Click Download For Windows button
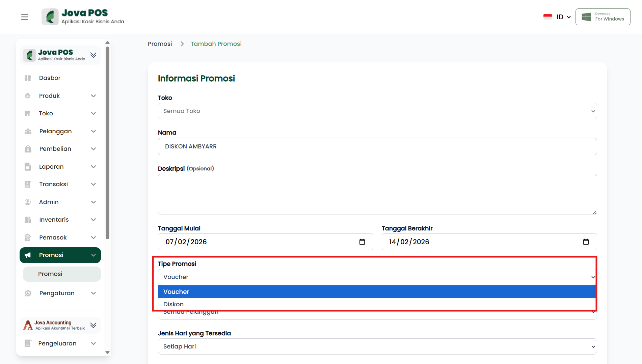Screen dimensions: 642x364 pos(603,17)
